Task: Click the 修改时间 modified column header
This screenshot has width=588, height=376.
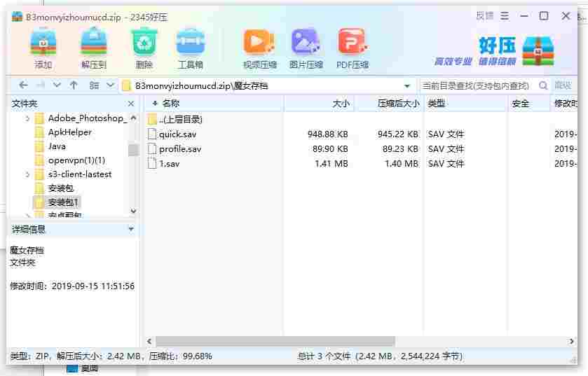Action: point(566,104)
